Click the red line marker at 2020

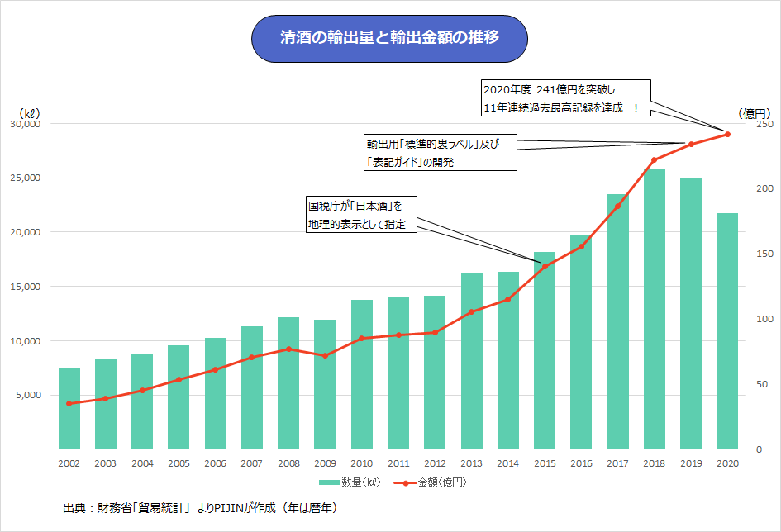click(x=728, y=135)
